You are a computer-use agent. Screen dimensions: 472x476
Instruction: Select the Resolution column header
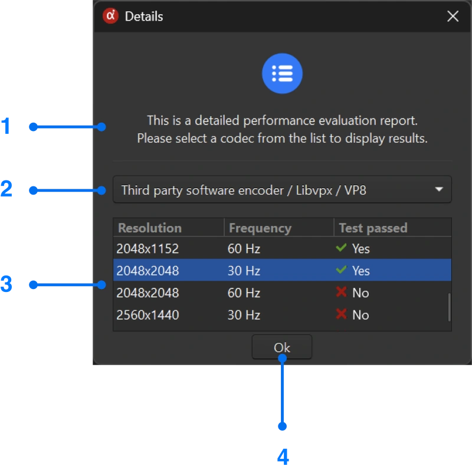[146, 228]
